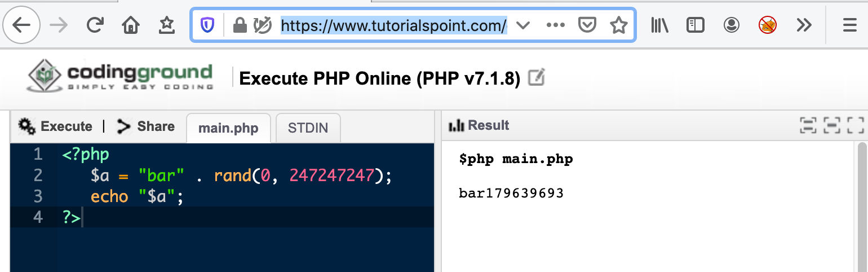Click the browser back arrow button
Screen dimensions: 868x272
click(21, 25)
